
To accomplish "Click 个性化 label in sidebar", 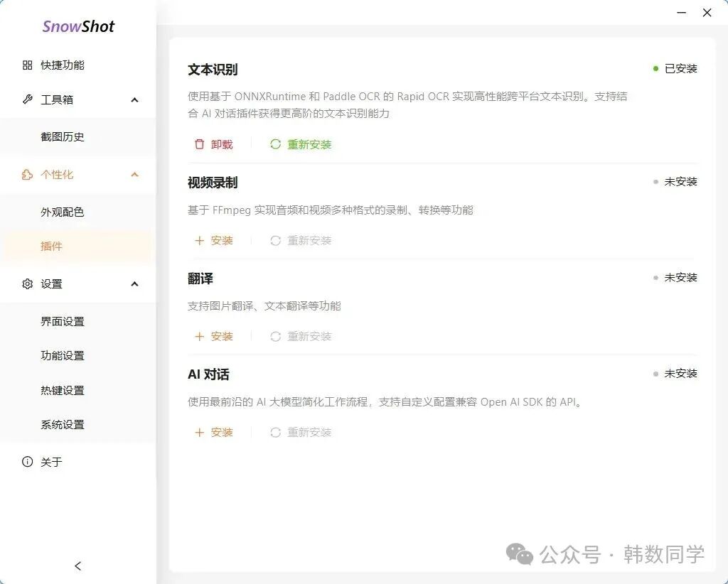I will (x=57, y=175).
